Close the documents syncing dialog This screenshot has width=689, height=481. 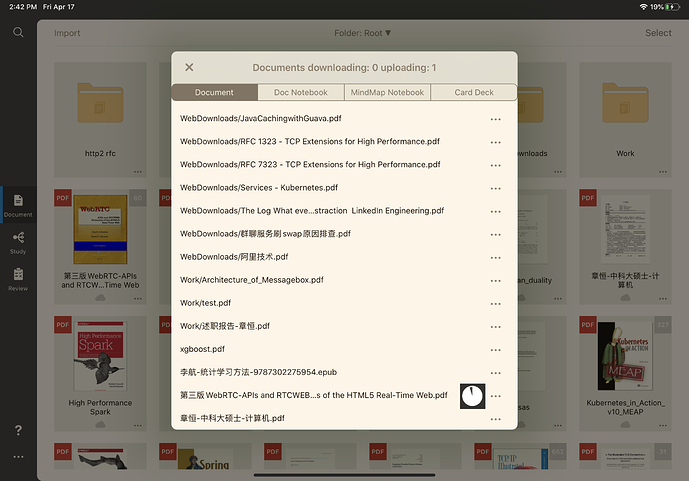pyautogui.click(x=189, y=67)
